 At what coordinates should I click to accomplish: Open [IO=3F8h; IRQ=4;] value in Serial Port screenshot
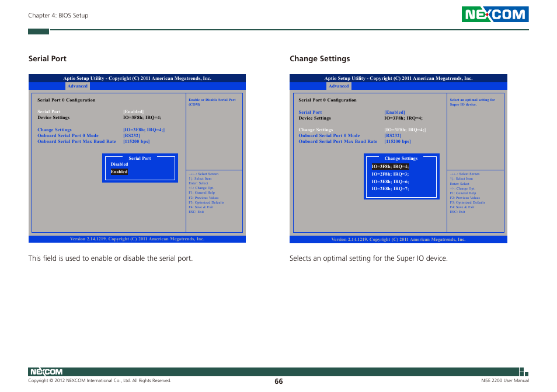(144, 130)
